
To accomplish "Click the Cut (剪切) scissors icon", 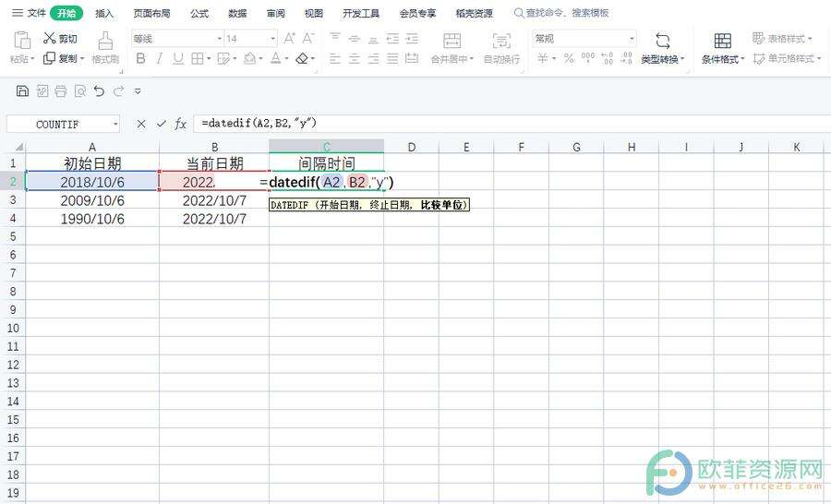I will pyautogui.click(x=49, y=38).
